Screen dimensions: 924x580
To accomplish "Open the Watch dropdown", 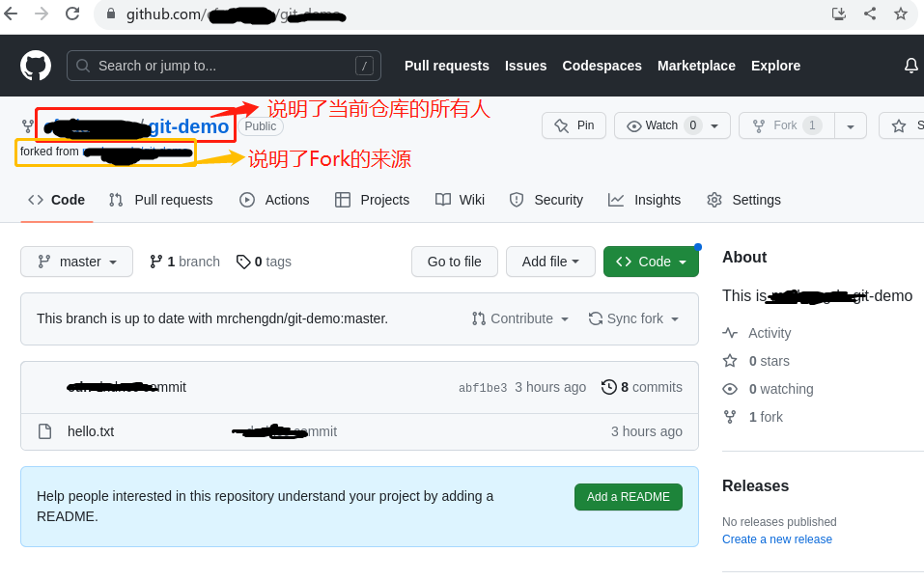I will [x=672, y=125].
